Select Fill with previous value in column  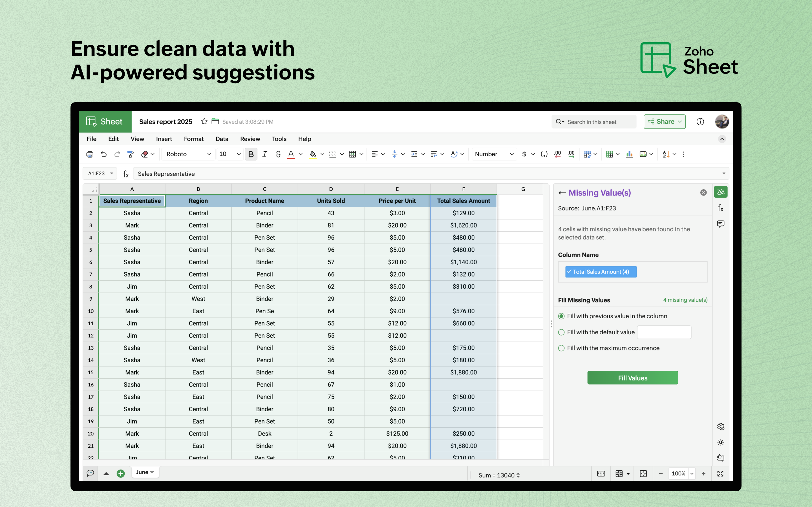coord(561,316)
